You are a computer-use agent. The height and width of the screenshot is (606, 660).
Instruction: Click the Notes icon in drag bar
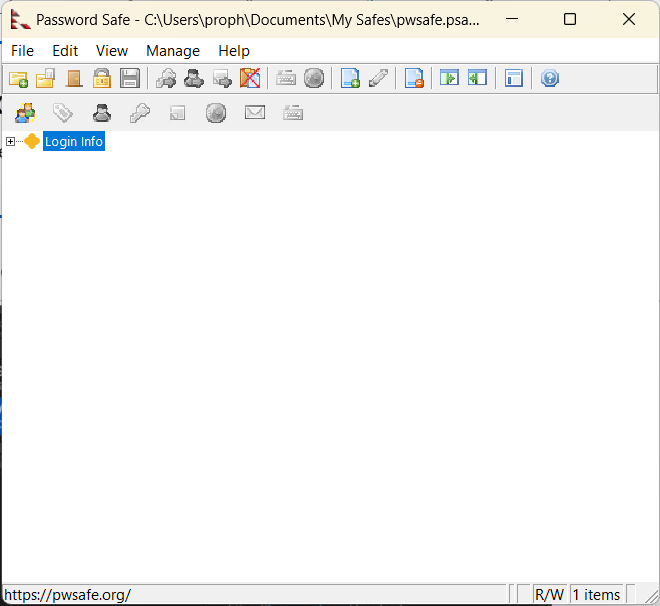click(178, 113)
